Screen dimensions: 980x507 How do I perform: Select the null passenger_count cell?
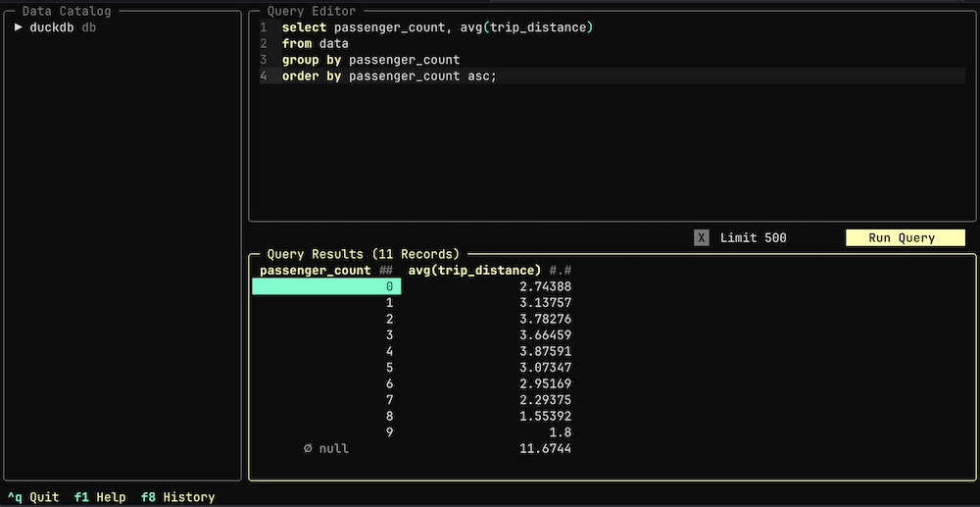[x=326, y=448]
